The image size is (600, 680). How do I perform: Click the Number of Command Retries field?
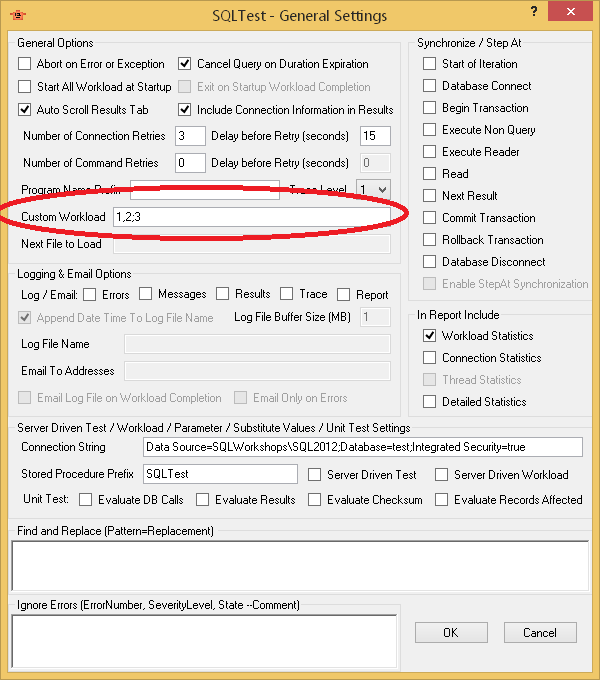tap(190, 163)
